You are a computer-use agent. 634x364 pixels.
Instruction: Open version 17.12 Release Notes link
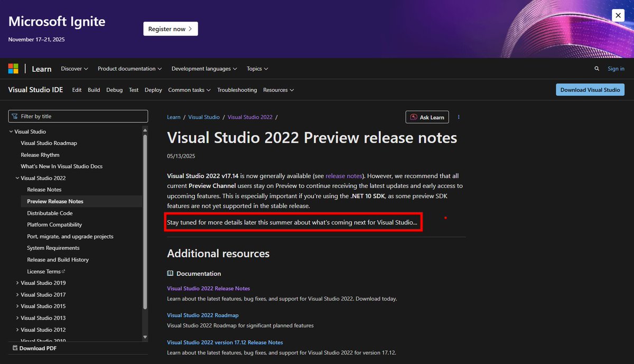(x=225, y=342)
